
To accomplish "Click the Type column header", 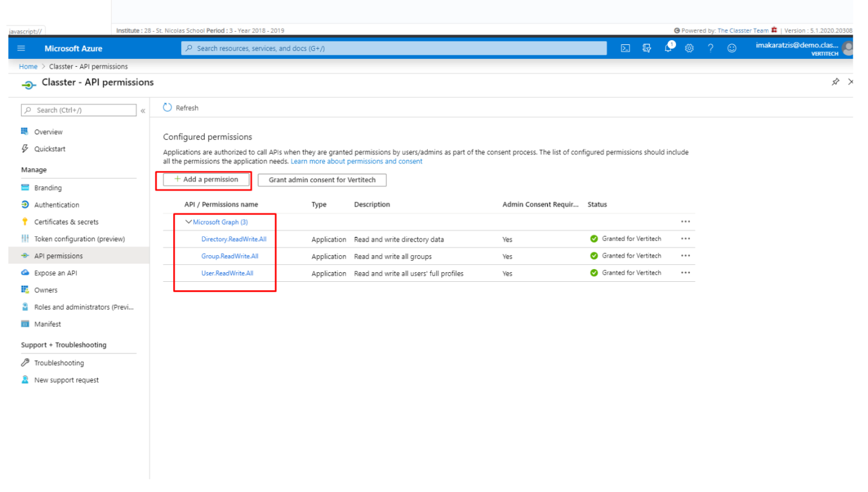I will pos(319,205).
